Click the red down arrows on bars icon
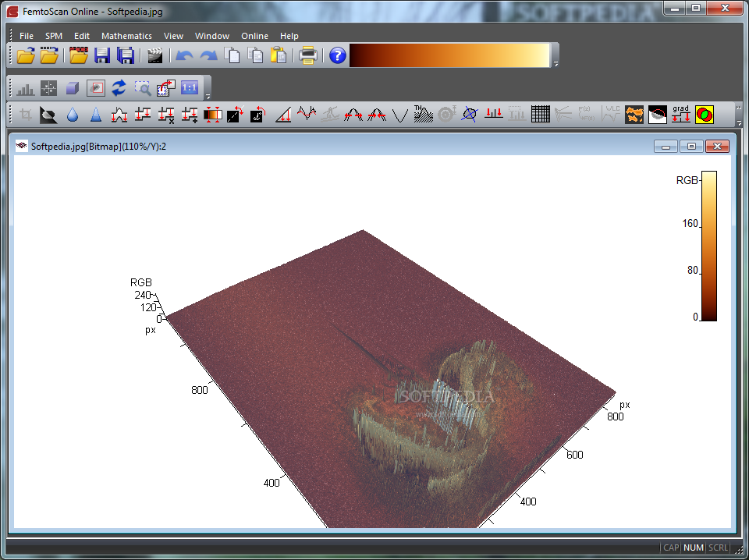 [493, 114]
